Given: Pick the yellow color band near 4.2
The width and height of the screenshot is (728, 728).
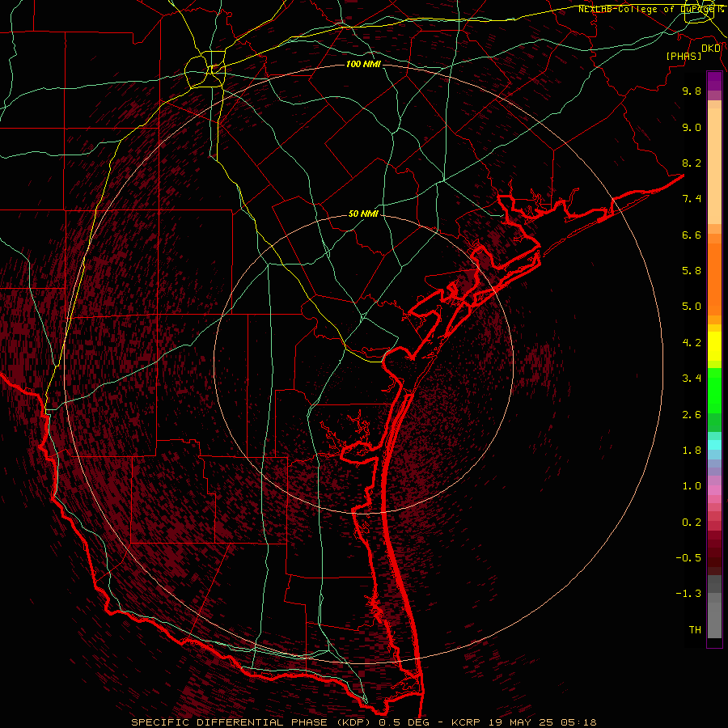Looking at the screenshot, I should coord(714,346).
